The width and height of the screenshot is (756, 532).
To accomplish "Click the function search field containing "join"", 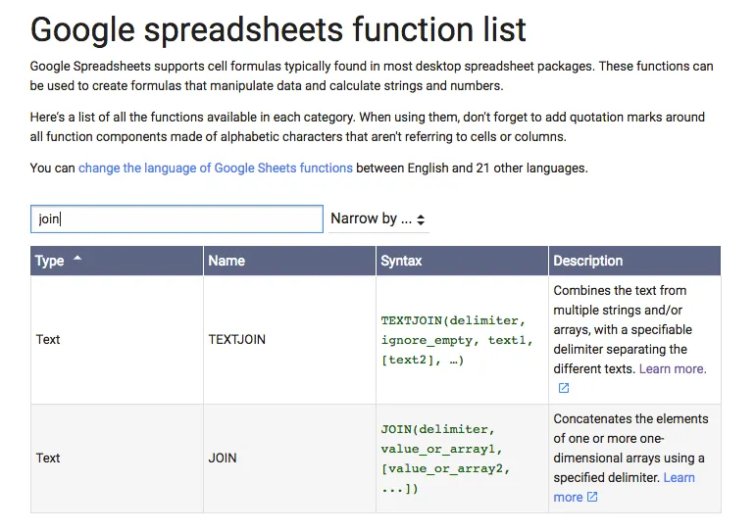I will click(176, 219).
